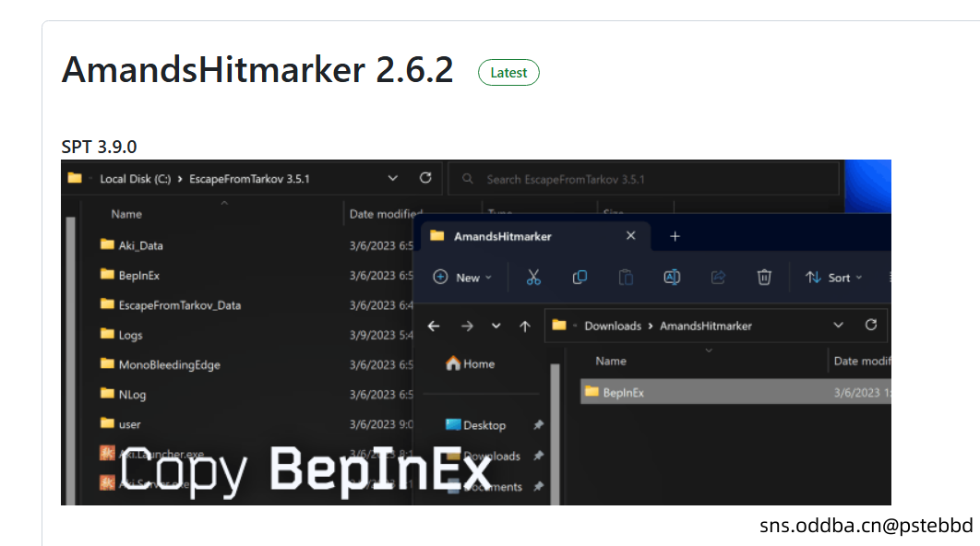Expand the Sort options dropdown
Viewport: 980px width, 546px height.
833,277
